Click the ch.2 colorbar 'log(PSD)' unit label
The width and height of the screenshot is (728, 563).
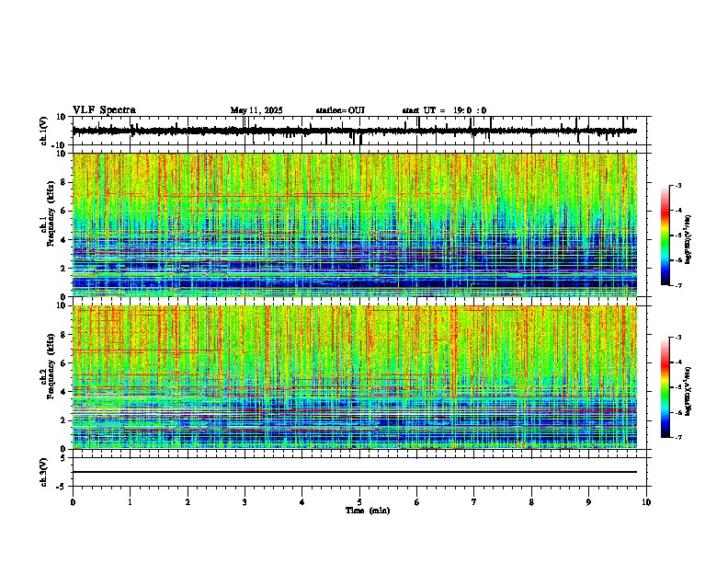tap(688, 391)
